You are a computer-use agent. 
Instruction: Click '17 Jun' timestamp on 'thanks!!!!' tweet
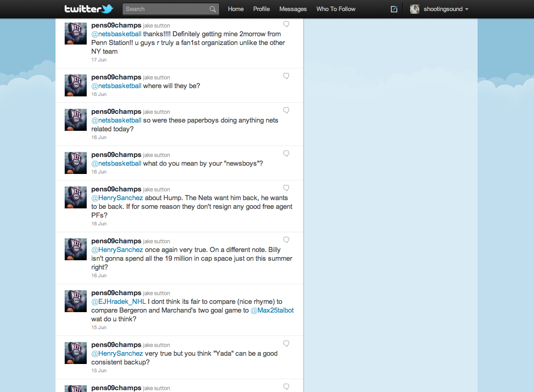point(99,60)
